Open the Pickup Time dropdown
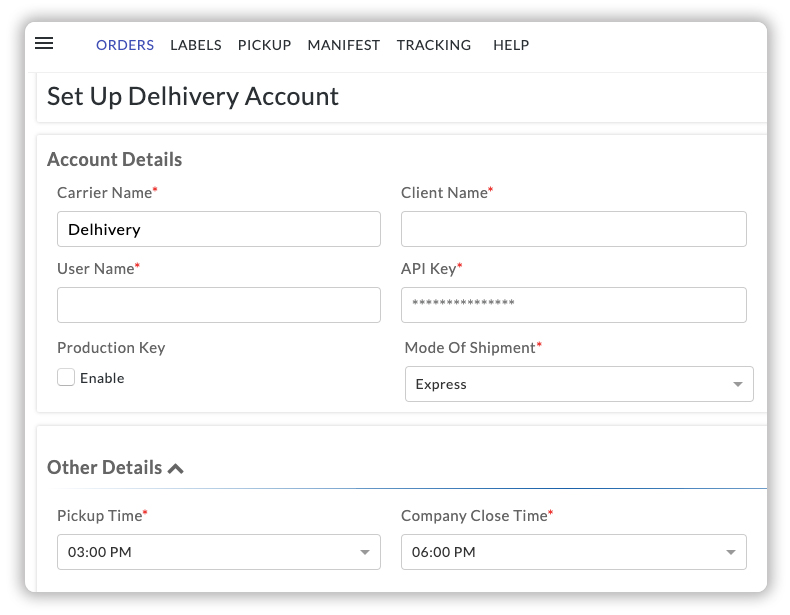 [x=219, y=552]
